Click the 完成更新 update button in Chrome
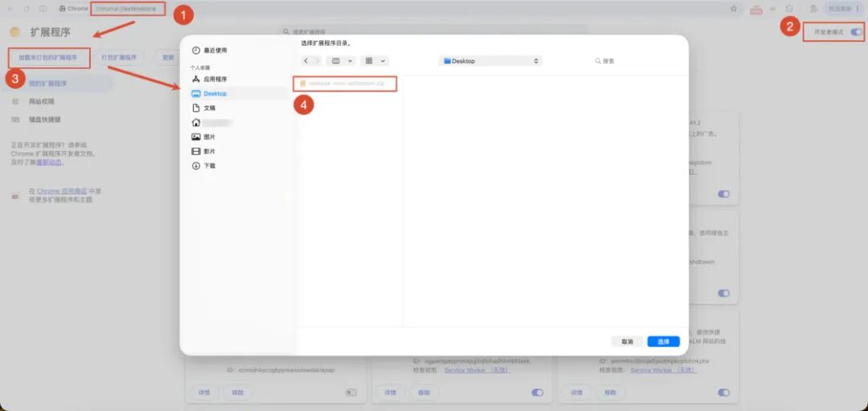 pyautogui.click(x=844, y=9)
